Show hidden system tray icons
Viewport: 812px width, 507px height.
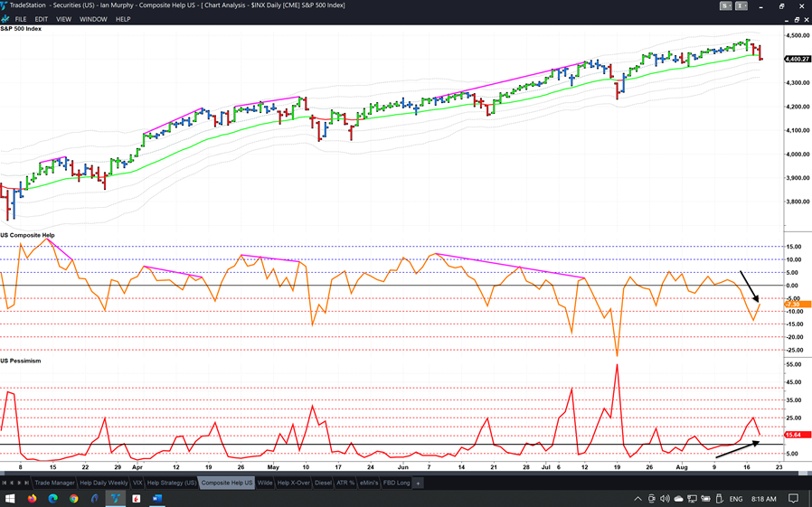click(x=638, y=498)
